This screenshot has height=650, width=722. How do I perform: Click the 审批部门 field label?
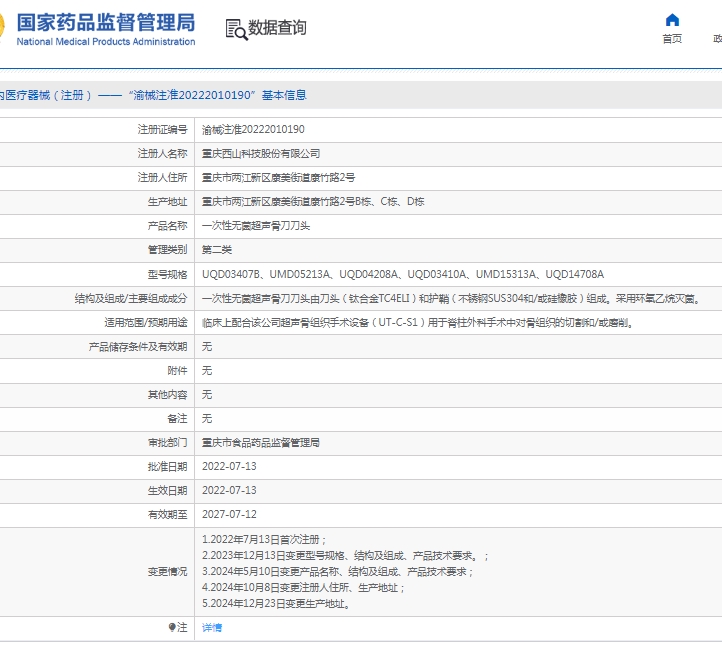coord(168,442)
